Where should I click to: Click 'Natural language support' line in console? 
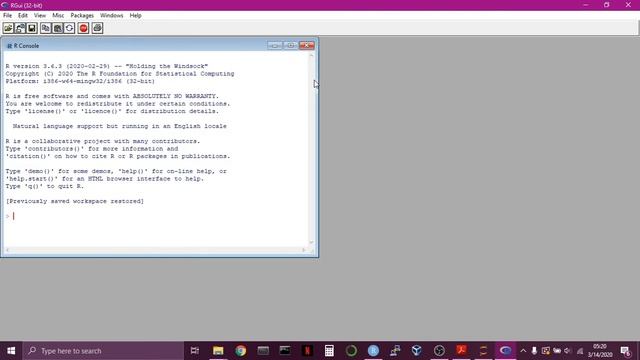tap(120, 126)
